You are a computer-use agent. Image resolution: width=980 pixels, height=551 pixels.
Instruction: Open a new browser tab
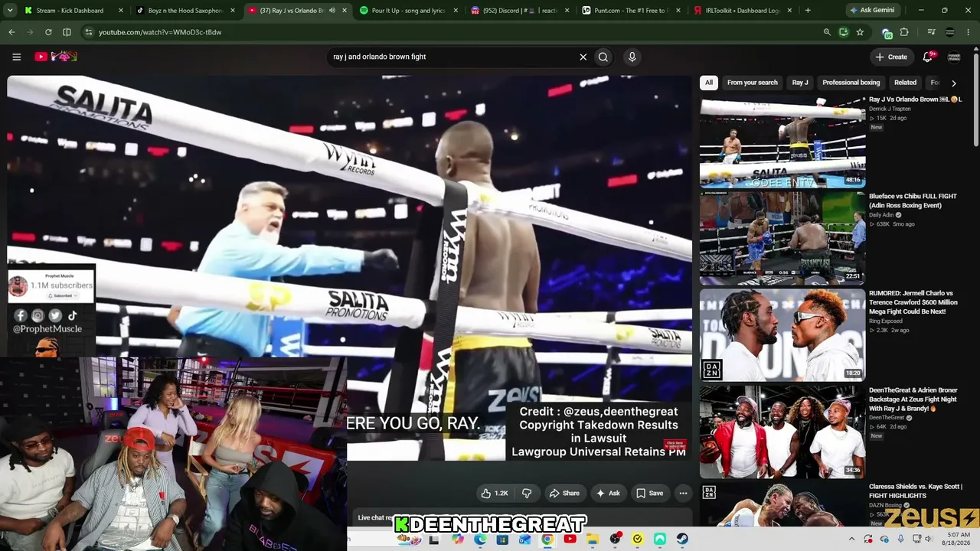click(x=808, y=11)
